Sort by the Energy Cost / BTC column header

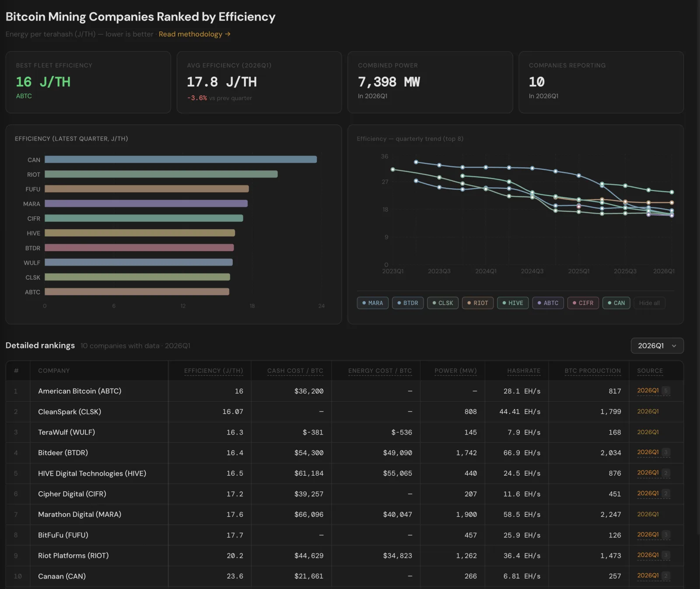point(380,371)
